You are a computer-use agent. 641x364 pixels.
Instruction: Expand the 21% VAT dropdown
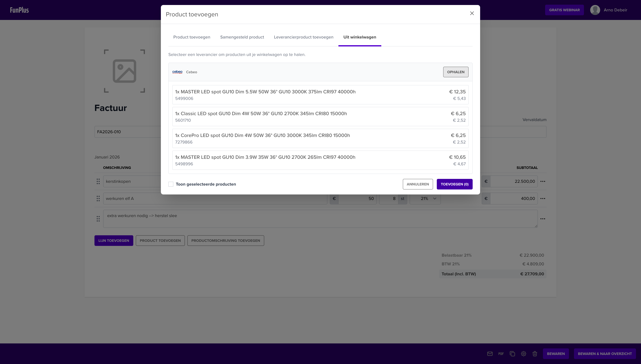[x=425, y=199]
